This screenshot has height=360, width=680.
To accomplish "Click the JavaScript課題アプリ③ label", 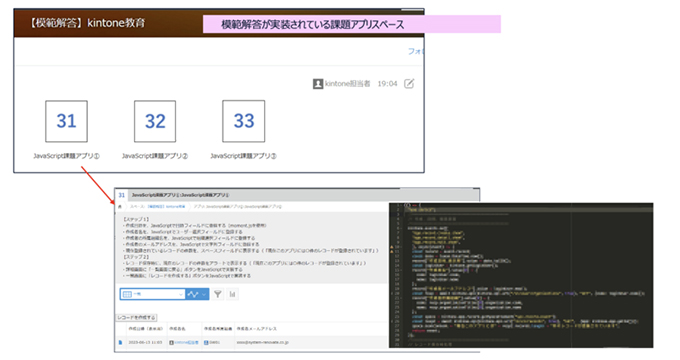I will [x=243, y=156].
